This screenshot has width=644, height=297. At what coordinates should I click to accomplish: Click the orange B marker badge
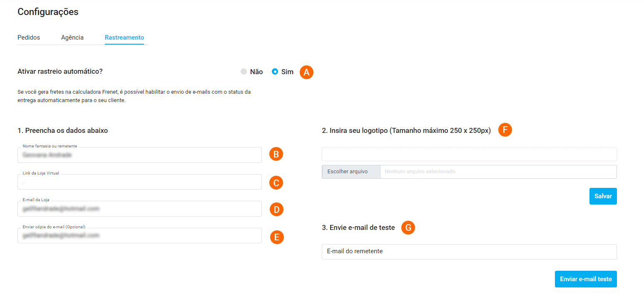pyautogui.click(x=276, y=154)
